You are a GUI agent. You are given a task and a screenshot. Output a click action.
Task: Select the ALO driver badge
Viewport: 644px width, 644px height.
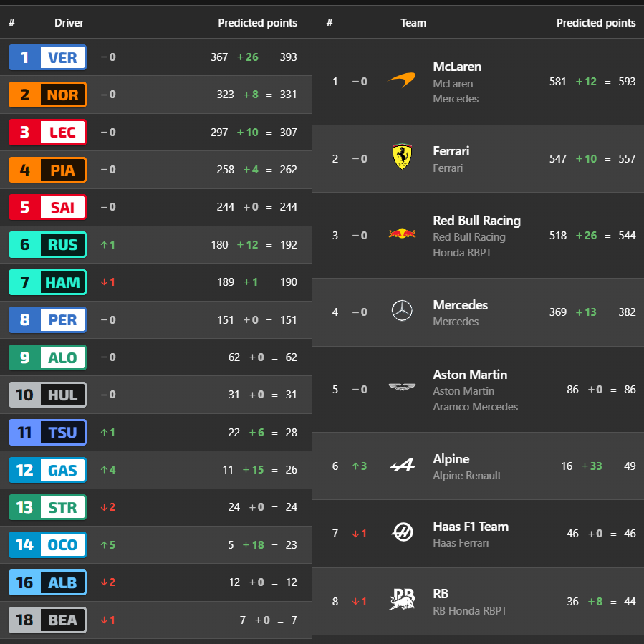(48, 357)
